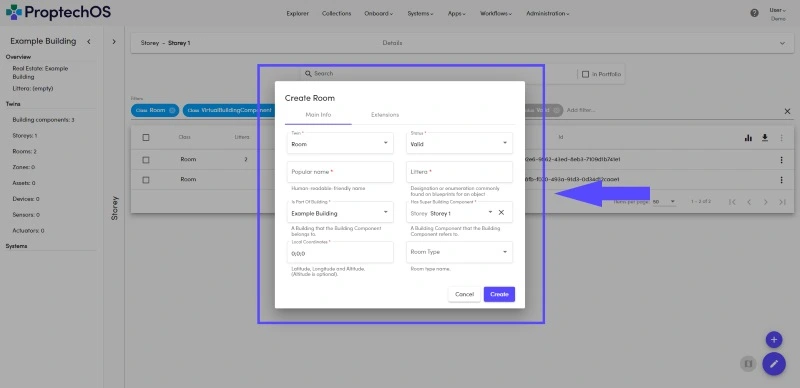Select Rooms: 2 in sidebar
This screenshot has height=388, width=800.
pos(24,152)
